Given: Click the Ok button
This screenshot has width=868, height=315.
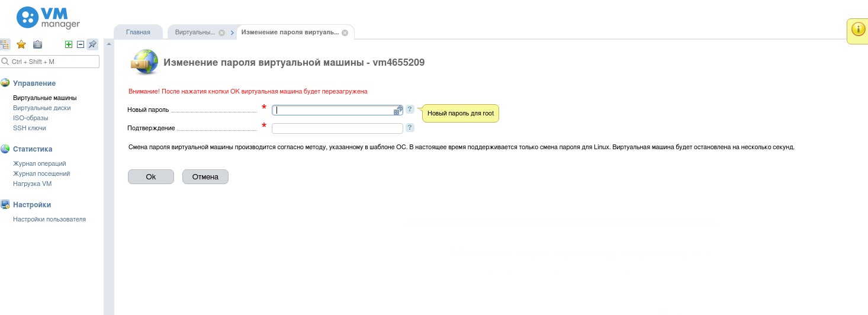Looking at the screenshot, I should (x=151, y=176).
